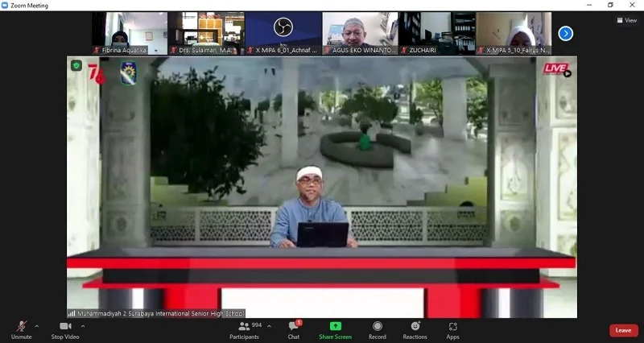This screenshot has width=644, height=343.
Task: Start recording with Record button
Action: [x=377, y=330]
